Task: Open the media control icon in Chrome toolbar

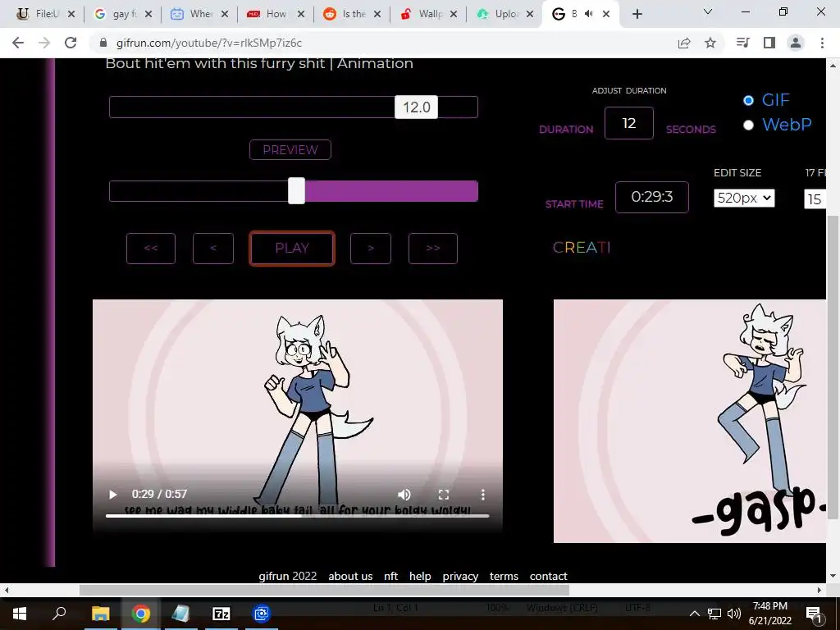Action: pos(742,43)
